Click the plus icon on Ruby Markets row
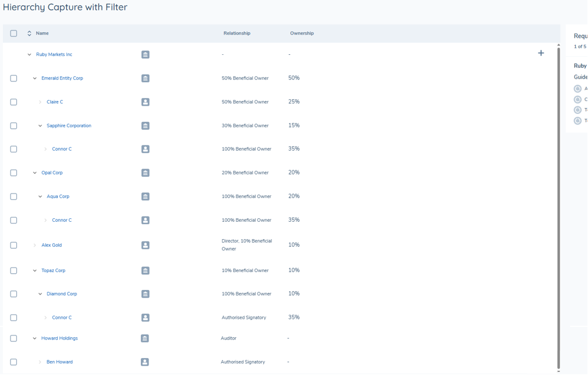The width and height of the screenshot is (588, 376). coord(541,53)
